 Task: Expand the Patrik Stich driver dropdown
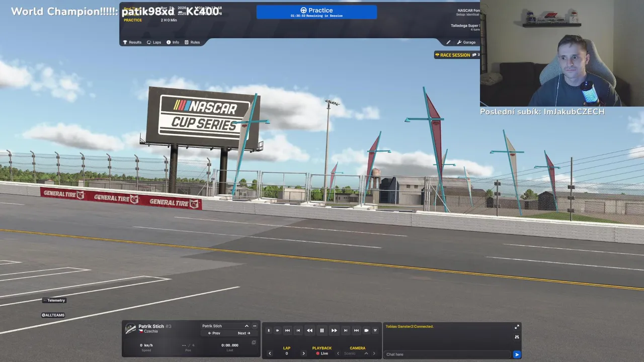tap(225, 326)
